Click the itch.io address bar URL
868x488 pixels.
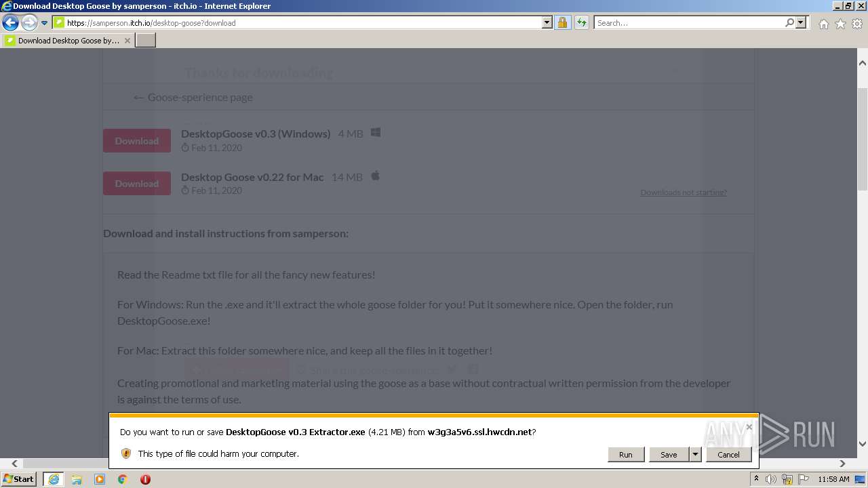[x=151, y=22]
